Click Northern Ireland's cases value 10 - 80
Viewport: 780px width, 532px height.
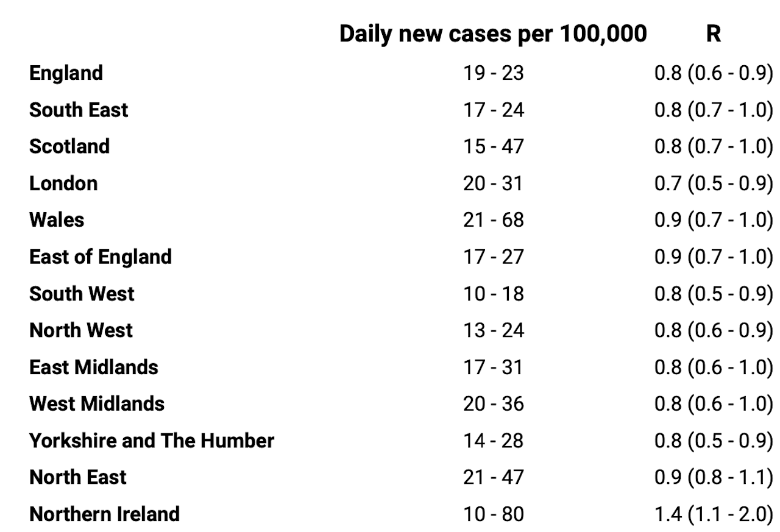(493, 514)
